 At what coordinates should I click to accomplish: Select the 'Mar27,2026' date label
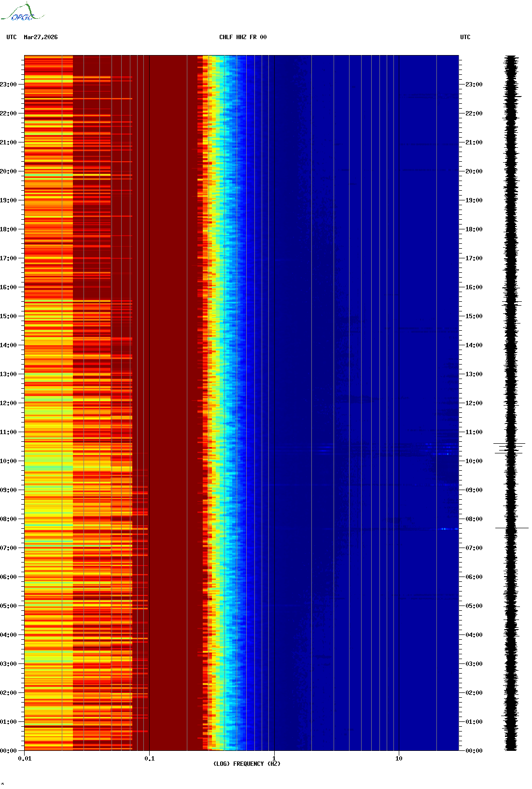[41, 37]
